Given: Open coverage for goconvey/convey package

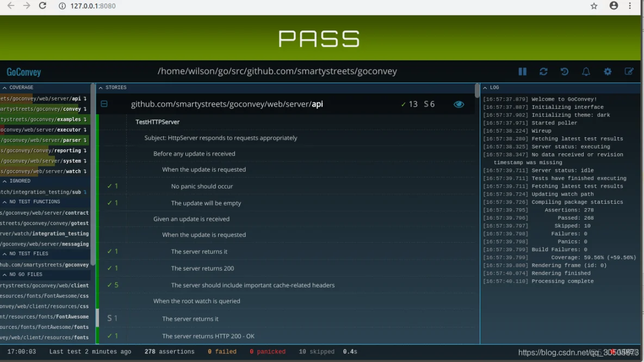Looking at the screenshot, I should pos(45,109).
